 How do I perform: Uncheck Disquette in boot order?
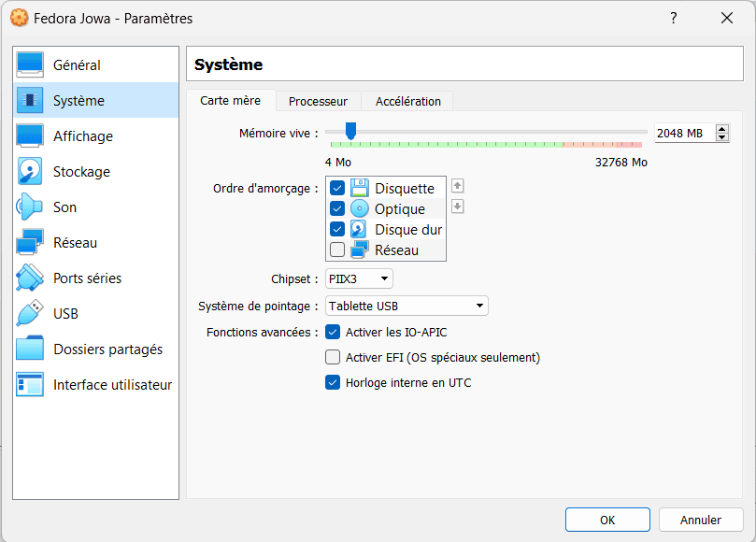[x=337, y=188]
